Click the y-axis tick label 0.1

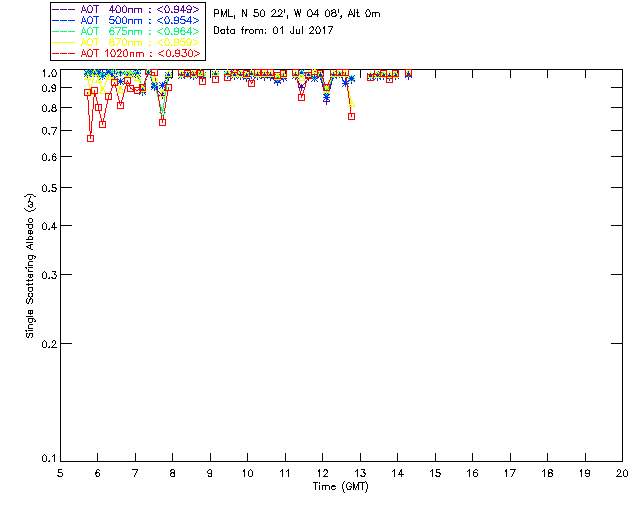click(49, 459)
